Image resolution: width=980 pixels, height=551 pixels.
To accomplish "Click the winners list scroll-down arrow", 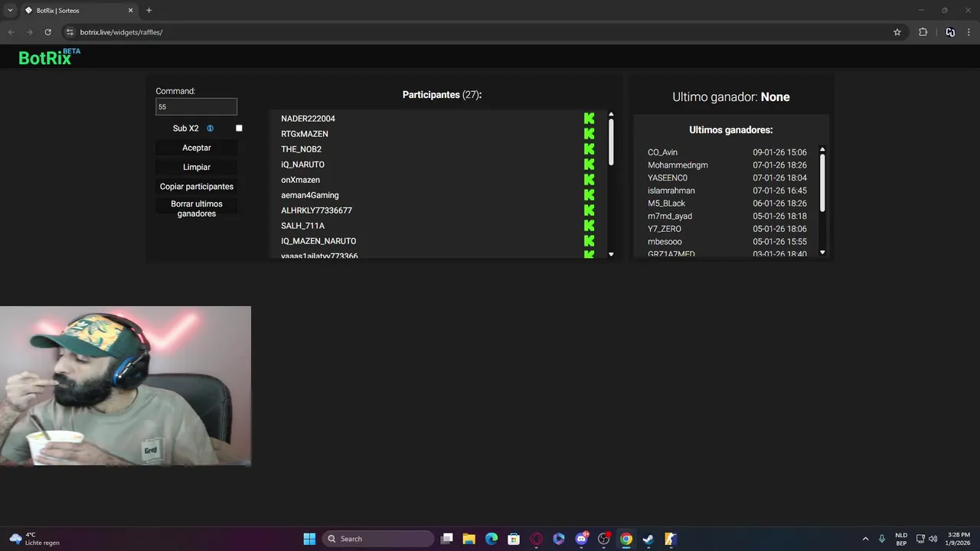I will (822, 253).
